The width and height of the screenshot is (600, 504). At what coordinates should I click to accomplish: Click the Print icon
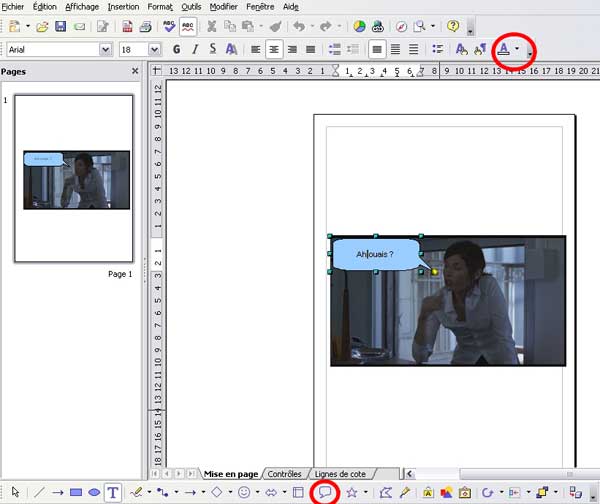(145, 26)
